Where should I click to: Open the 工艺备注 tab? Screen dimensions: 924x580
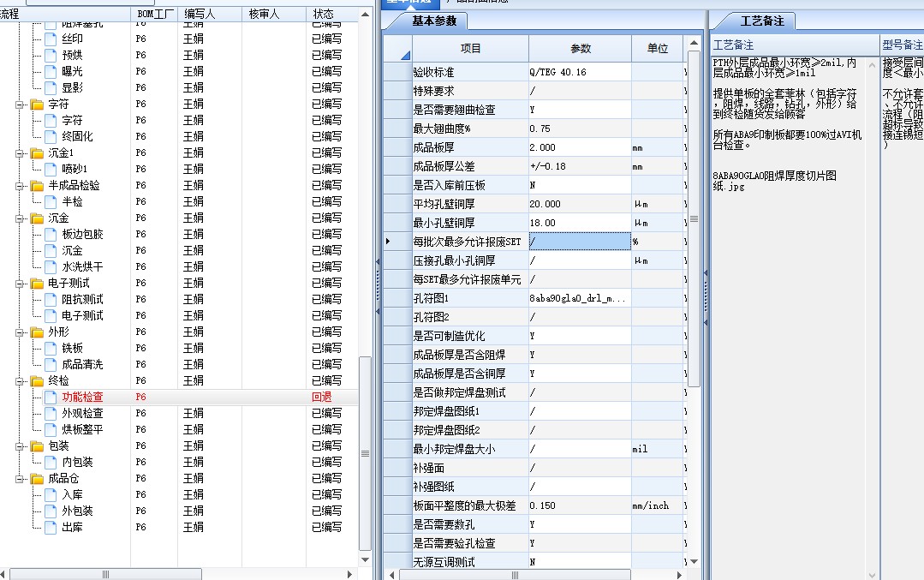coord(761,21)
